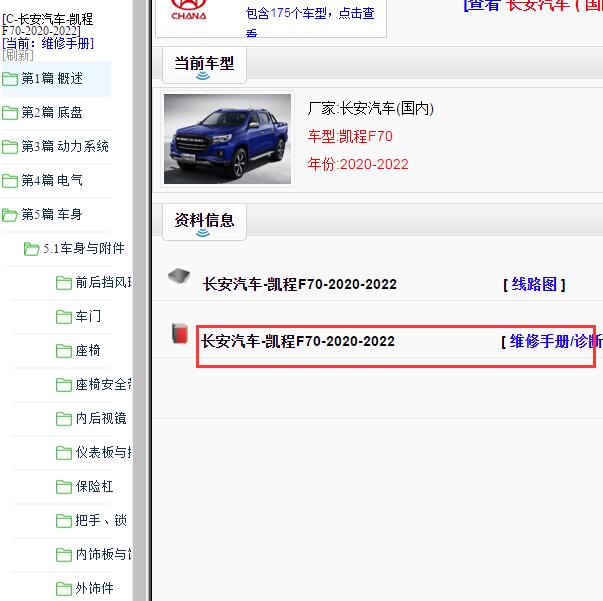Open the 前后挡风玻璃 subsection

tap(104, 282)
